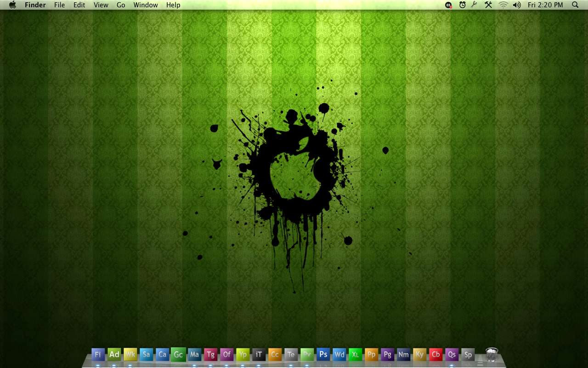Launch the black iT Dock icon
Viewport: 588px width, 368px height.
[x=259, y=355]
